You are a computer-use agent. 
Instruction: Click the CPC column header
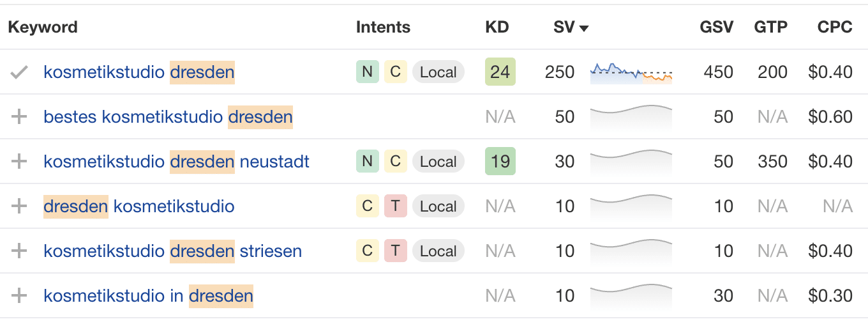point(835,27)
